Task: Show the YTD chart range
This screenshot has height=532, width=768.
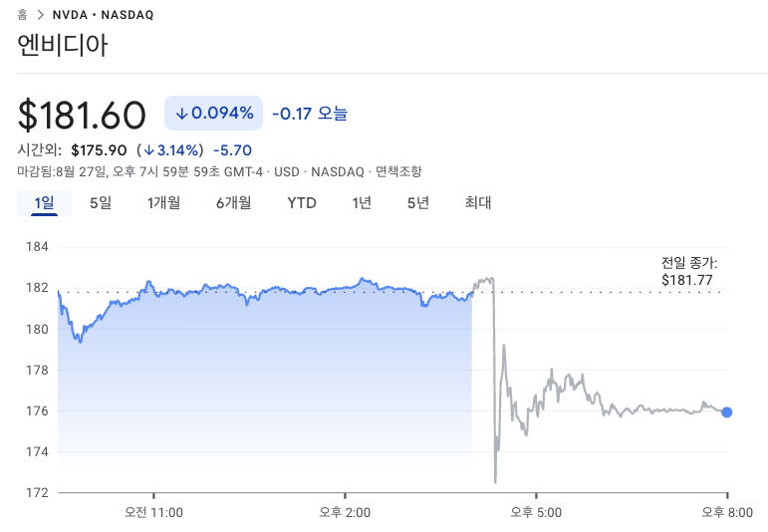Action: (x=302, y=203)
